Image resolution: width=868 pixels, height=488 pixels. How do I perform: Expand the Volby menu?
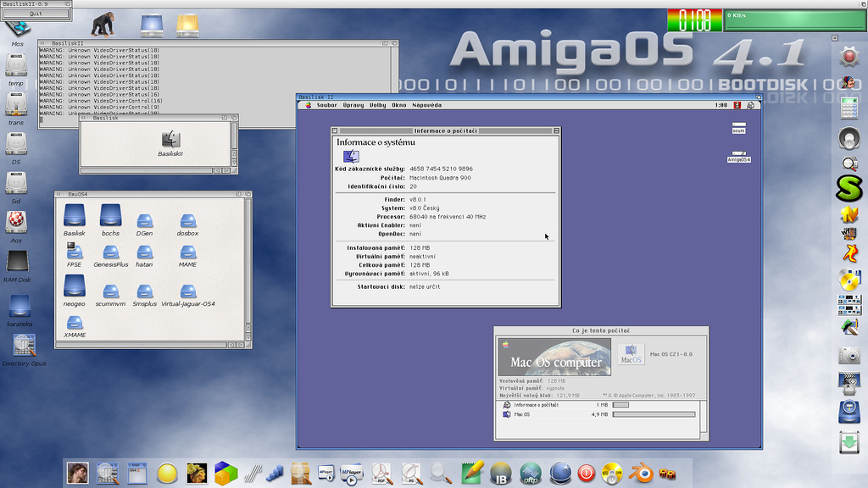378,105
